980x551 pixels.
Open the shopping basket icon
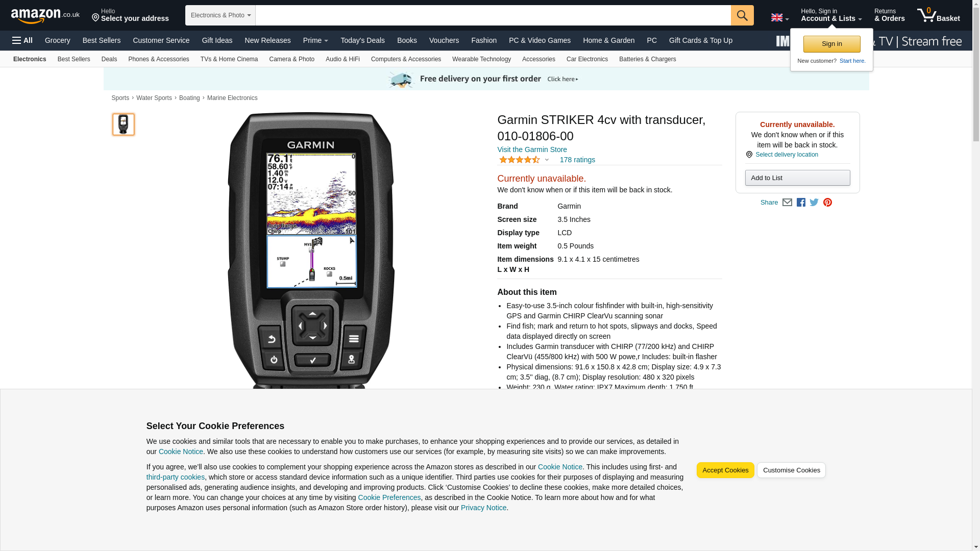coord(938,15)
